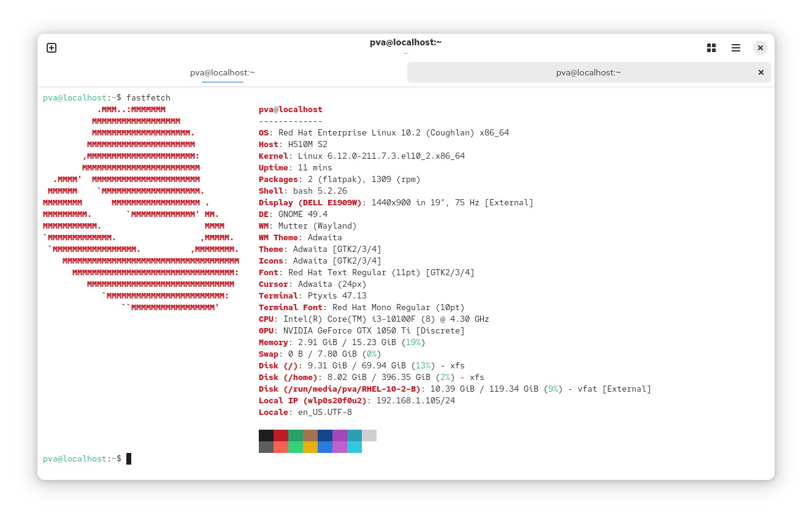Screen dimensions: 812x521
Task: Close the second pva@localhost tab
Action: [x=761, y=72]
